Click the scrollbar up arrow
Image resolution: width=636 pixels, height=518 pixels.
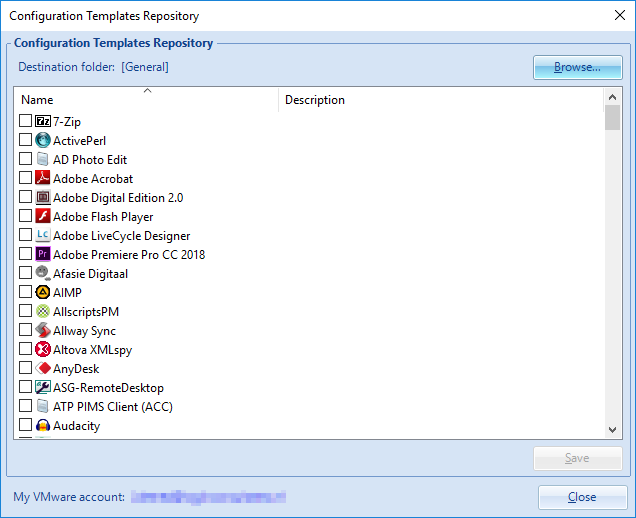613,97
